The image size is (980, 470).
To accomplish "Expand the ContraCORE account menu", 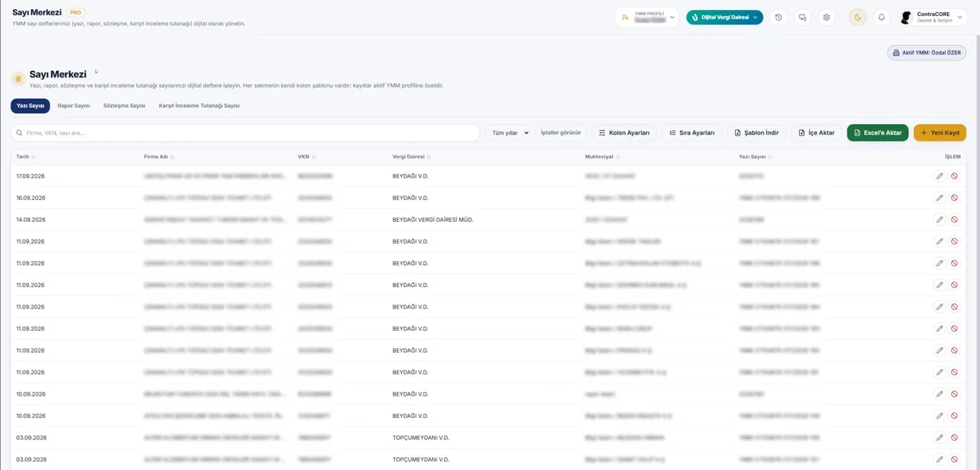I will tap(932, 17).
